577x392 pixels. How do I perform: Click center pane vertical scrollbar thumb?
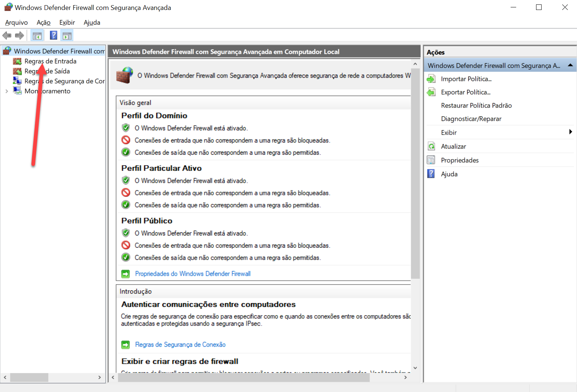(x=415, y=173)
